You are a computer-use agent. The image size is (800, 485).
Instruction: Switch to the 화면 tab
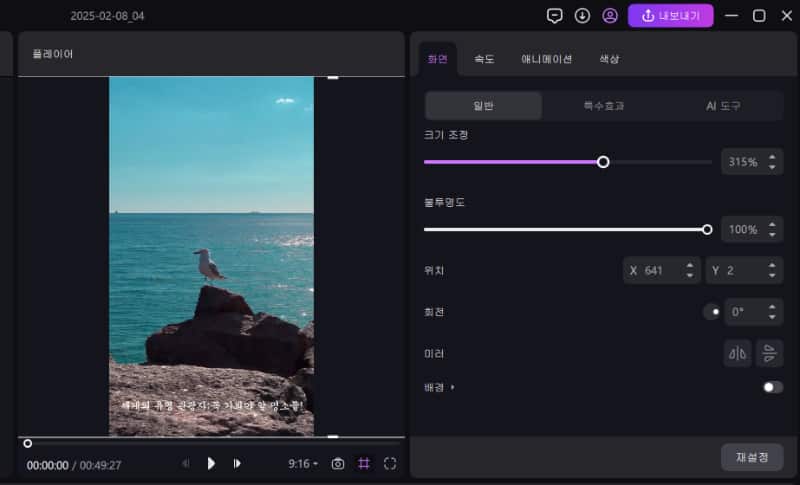(x=438, y=59)
